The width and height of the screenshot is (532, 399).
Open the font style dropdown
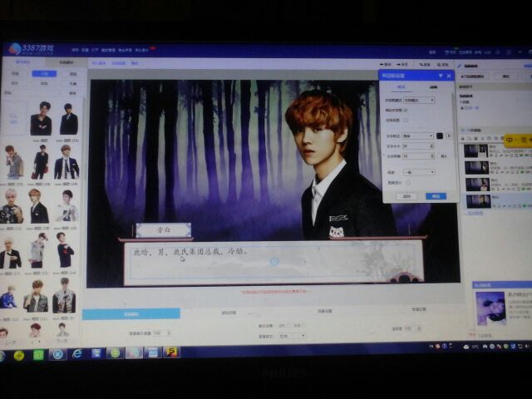(418, 135)
